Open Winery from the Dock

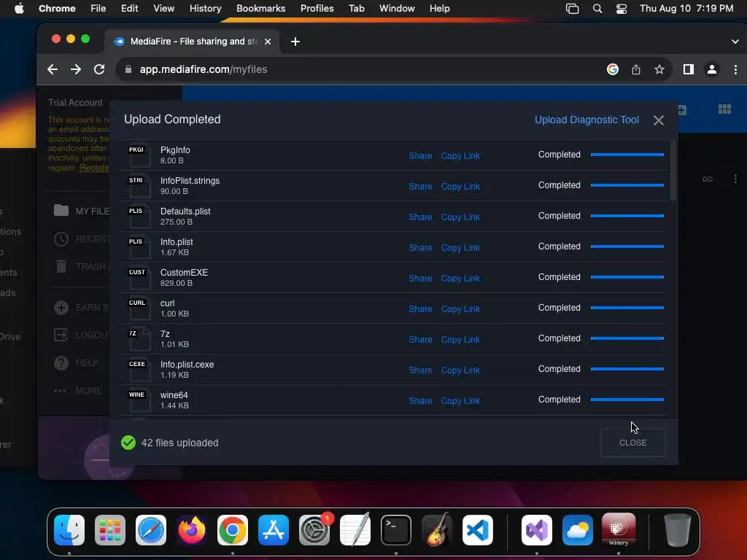tap(619, 530)
